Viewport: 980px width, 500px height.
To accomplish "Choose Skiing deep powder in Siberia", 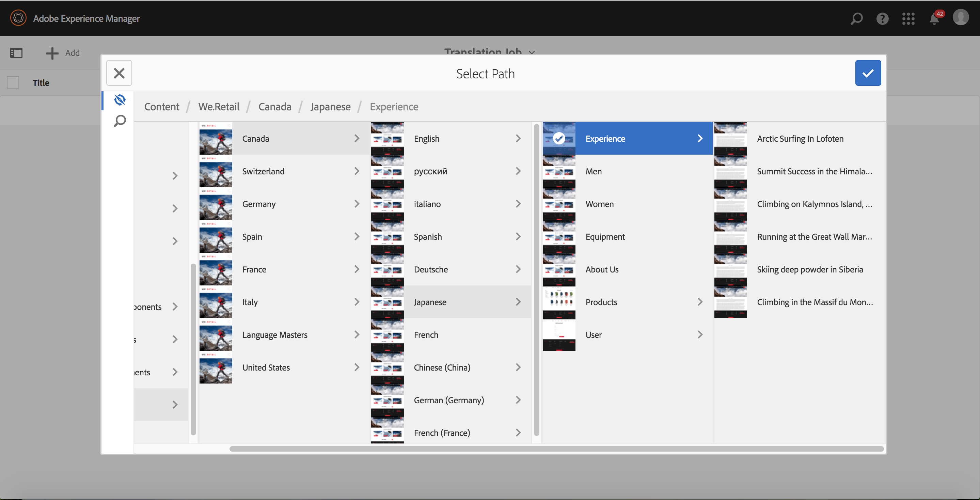I will (799, 269).
